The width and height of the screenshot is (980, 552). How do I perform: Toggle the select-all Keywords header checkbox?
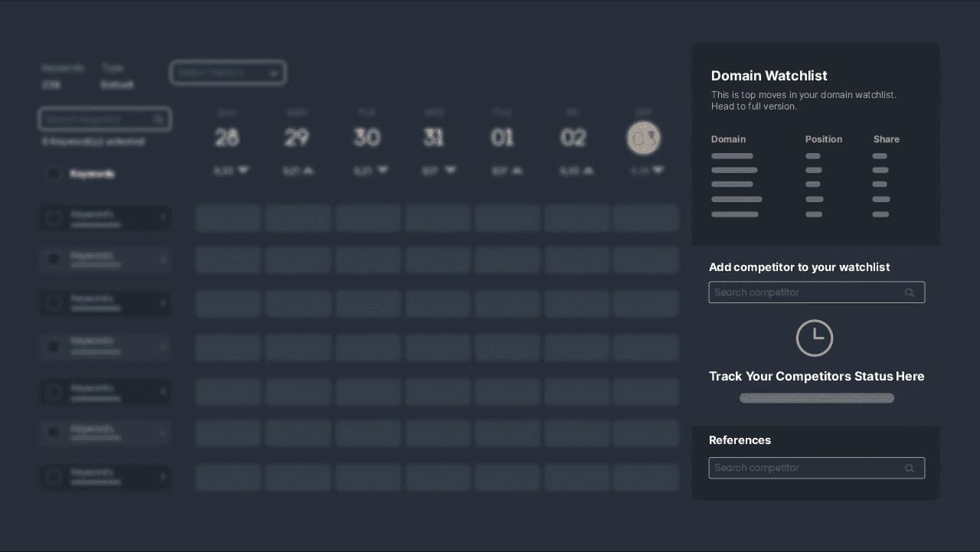[53, 174]
